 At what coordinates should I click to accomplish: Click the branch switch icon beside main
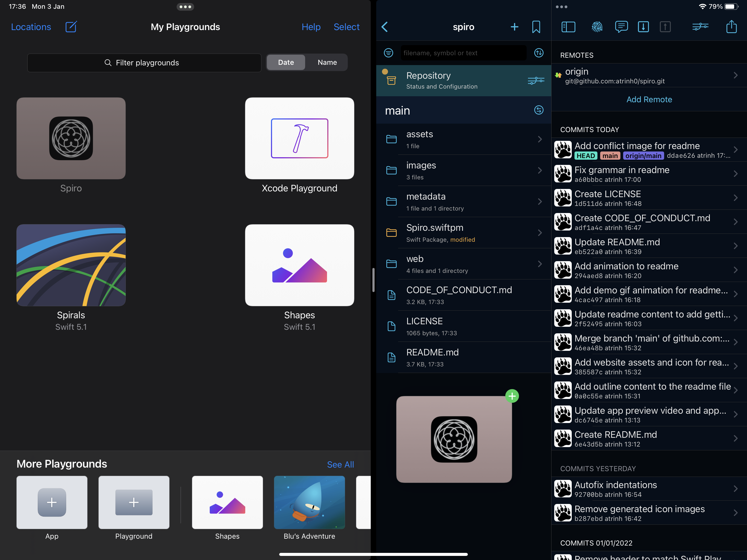click(539, 110)
